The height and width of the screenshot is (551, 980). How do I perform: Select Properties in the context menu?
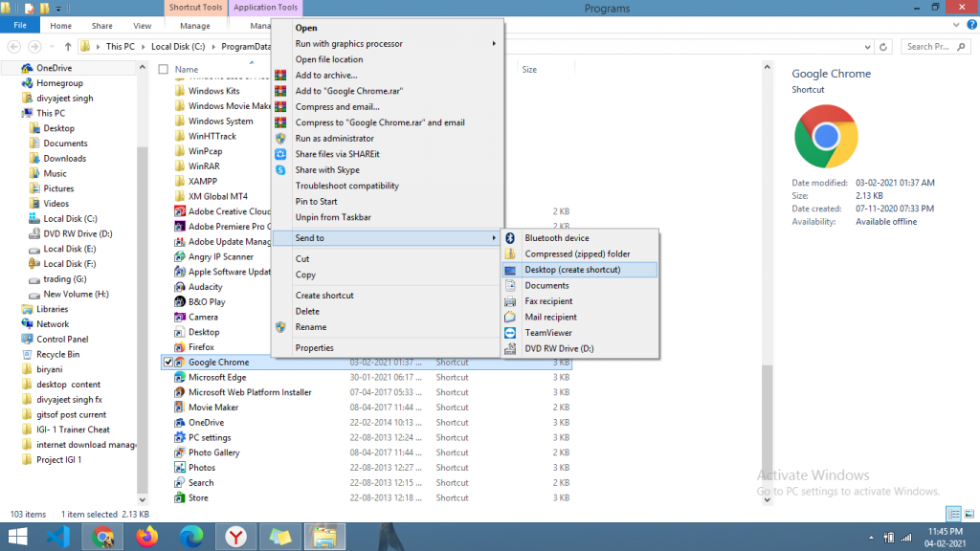pyautogui.click(x=314, y=348)
